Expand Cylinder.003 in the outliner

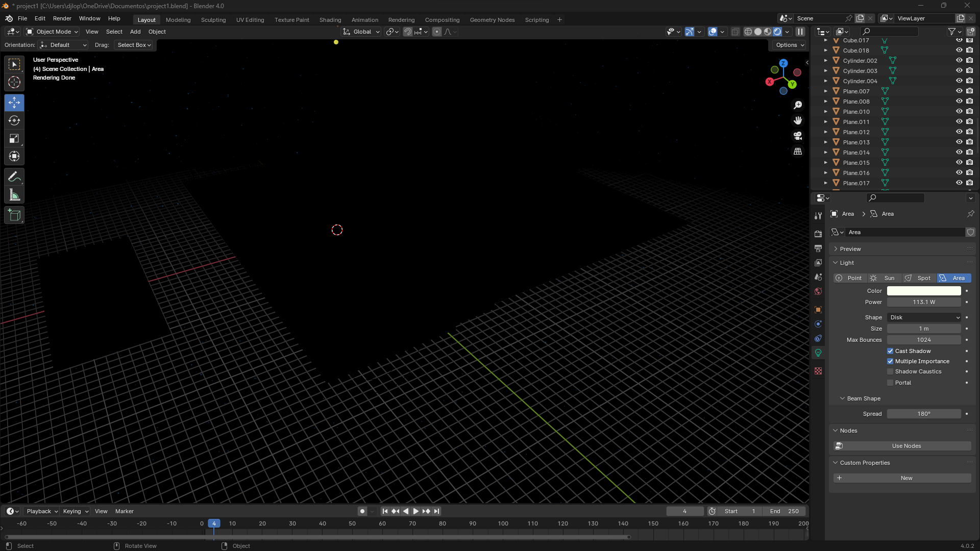pos(826,71)
